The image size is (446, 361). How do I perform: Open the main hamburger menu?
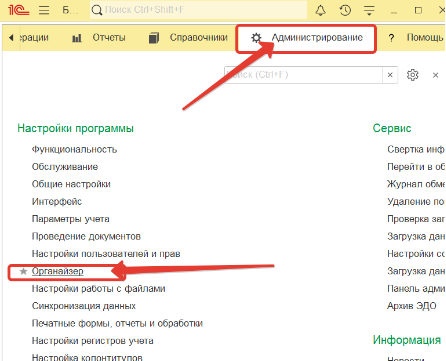click(44, 10)
